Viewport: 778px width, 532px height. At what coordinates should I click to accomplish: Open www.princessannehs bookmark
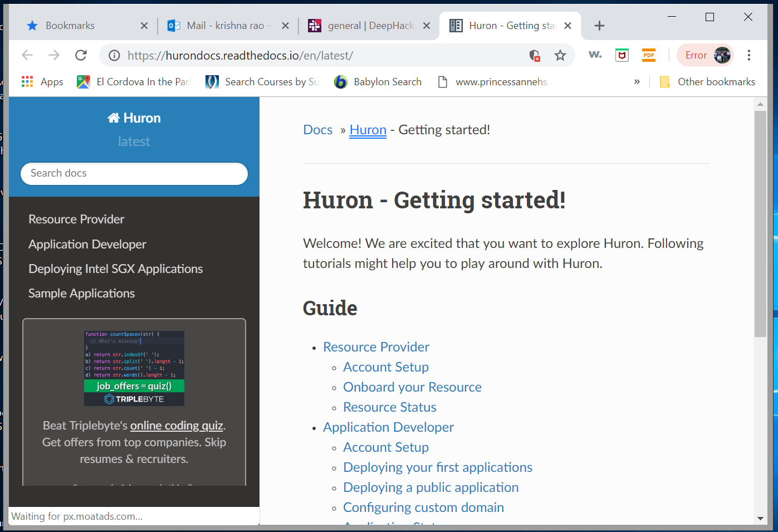[x=493, y=82]
